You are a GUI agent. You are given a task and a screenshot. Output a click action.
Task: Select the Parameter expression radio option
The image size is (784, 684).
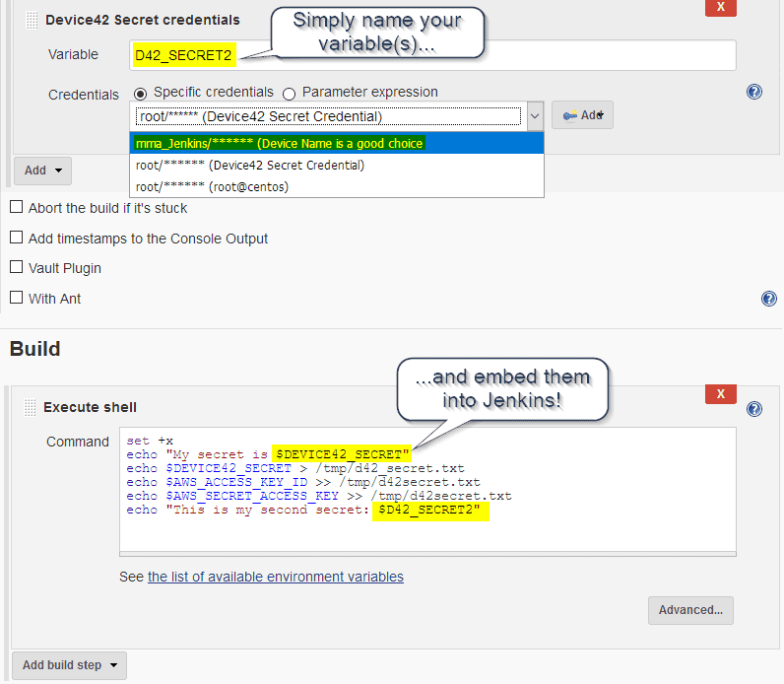click(x=289, y=94)
